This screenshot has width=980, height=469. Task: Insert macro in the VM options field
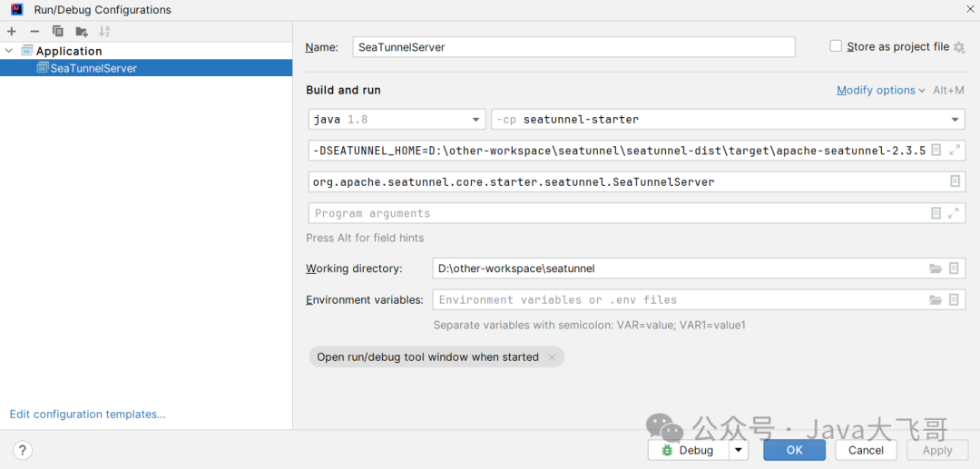(x=936, y=151)
